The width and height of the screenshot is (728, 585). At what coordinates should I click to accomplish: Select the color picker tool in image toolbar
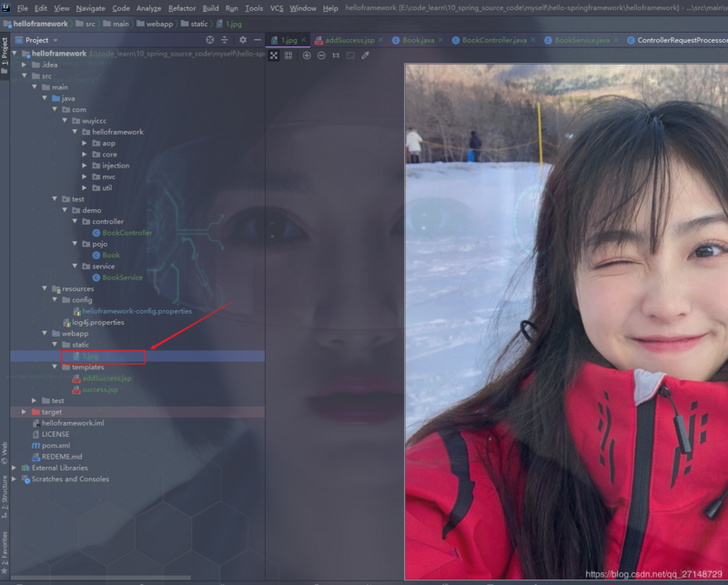pyautogui.click(x=365, y=57)
